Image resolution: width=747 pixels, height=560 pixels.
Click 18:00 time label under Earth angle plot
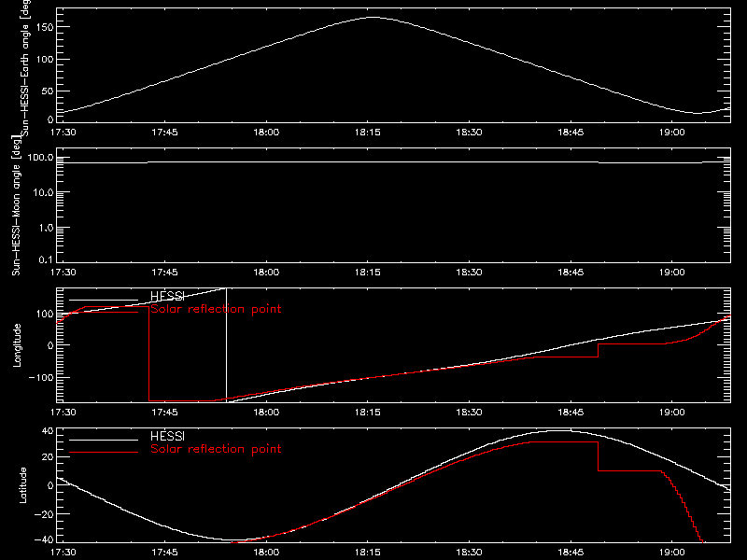(266, 132)
